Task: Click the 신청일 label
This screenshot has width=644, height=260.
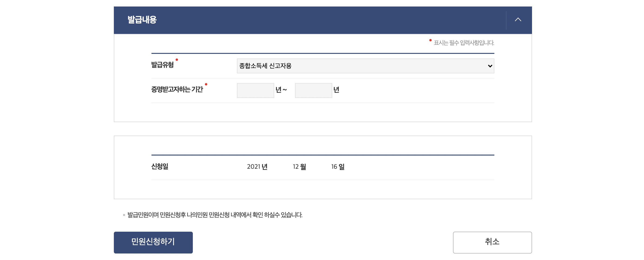Action: (160, 166)
